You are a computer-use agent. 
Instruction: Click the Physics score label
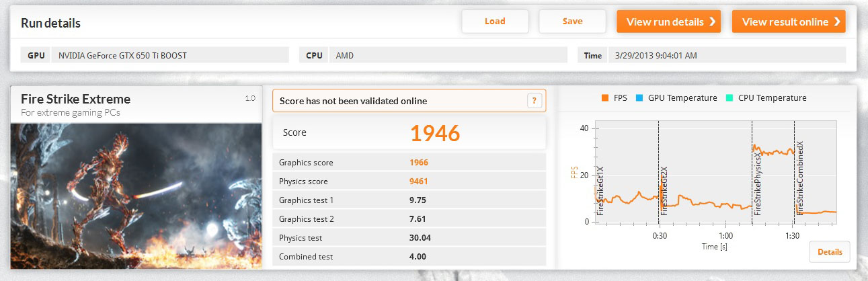(x=303, y=182)
